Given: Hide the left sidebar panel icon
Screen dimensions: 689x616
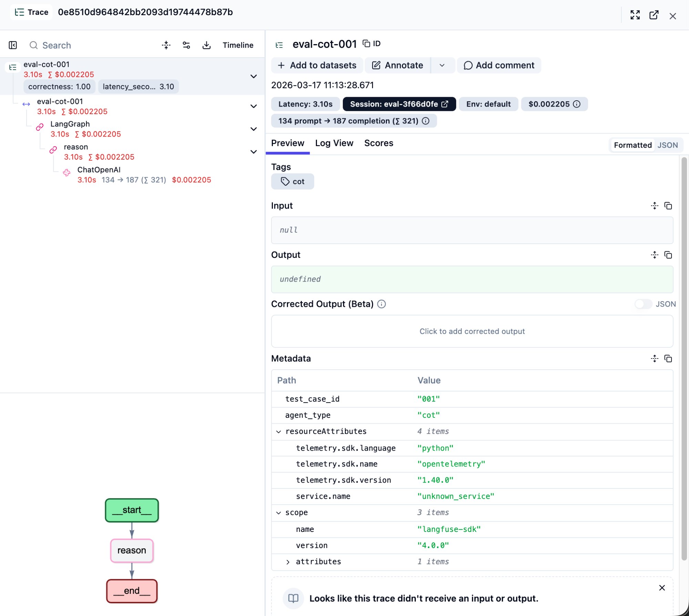Looking at the screenshot, I should 13,45.
